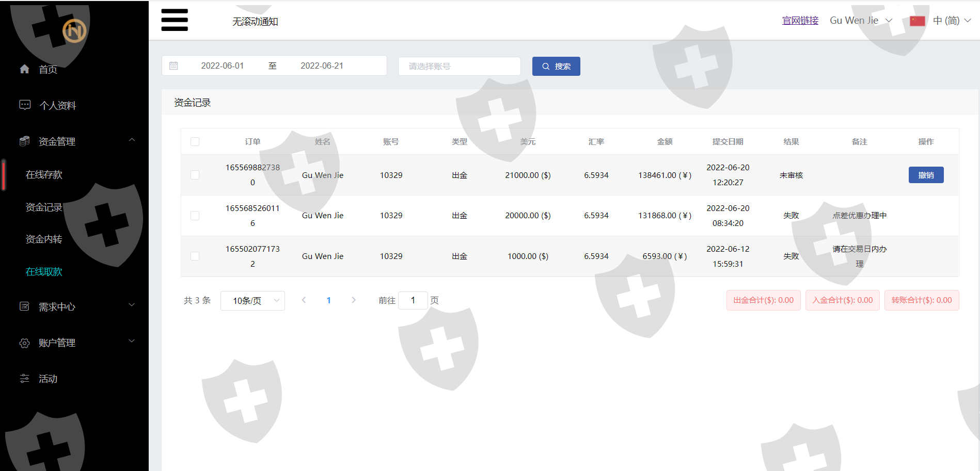Click the 活动 sliders icon

tap(24, 379)
